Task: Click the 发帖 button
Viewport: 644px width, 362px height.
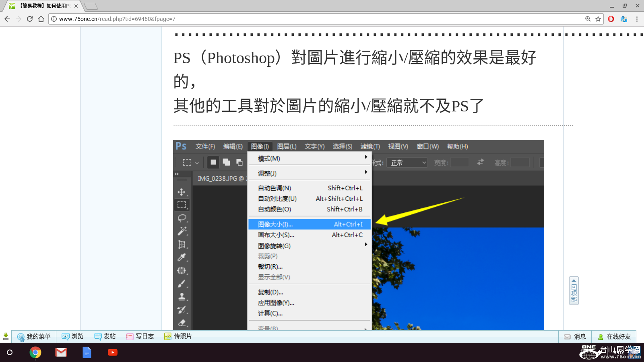Action: coord(105,336)
